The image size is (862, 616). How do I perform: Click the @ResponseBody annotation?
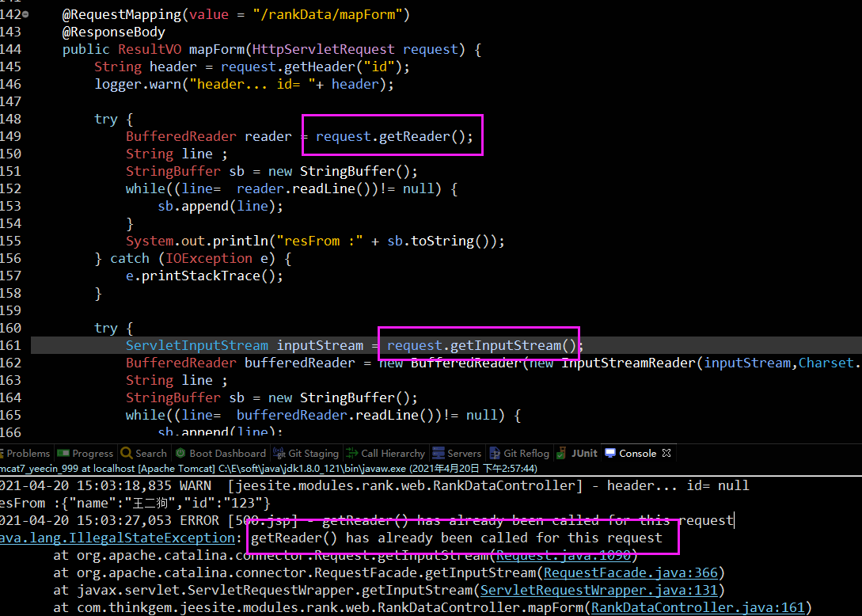pyautogui.click(x=114, y=32)
